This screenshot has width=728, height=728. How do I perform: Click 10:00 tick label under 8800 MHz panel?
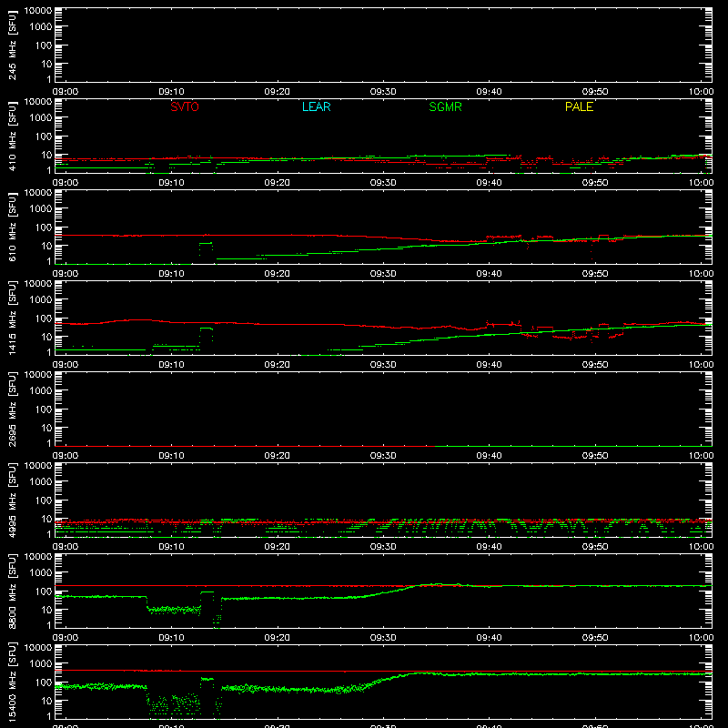[701, 638]
